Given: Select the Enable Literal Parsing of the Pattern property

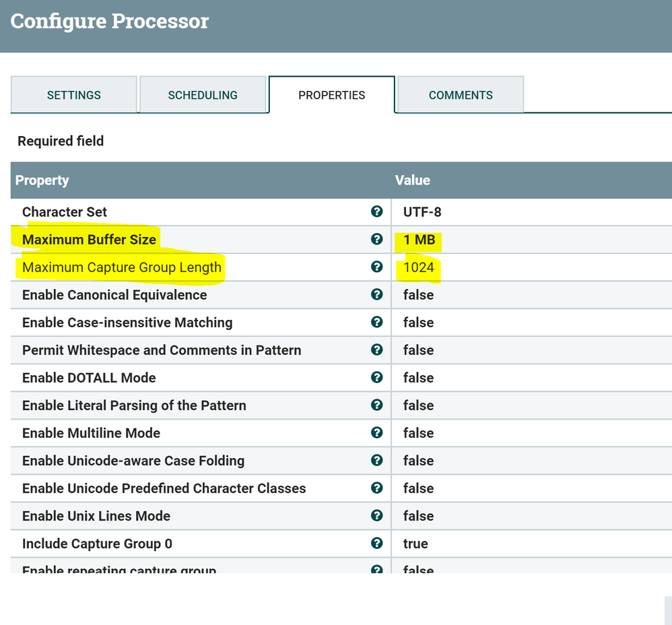Looking at the screenshot, I should tap(134, 405).
